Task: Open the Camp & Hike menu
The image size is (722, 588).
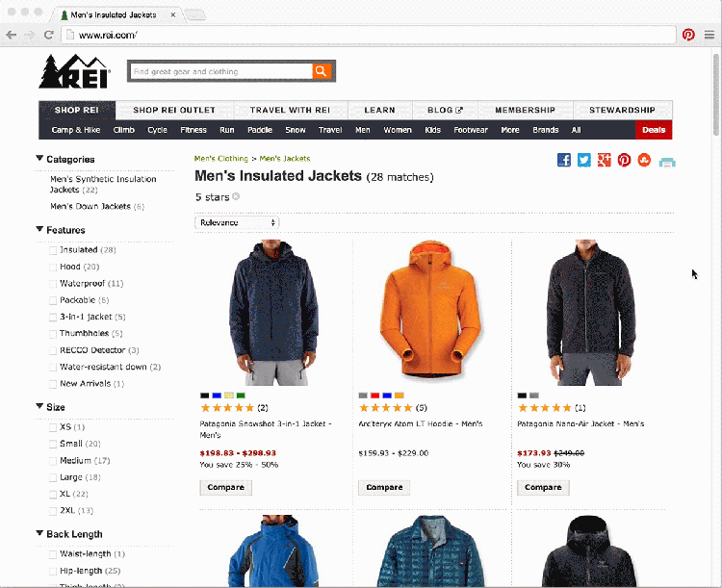Action: [76, 130]
